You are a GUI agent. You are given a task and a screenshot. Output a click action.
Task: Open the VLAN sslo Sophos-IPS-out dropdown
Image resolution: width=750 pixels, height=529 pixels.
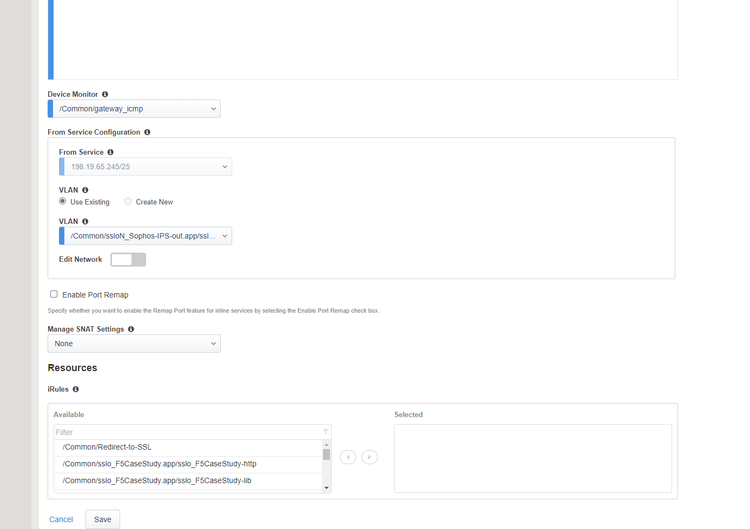pyautogui.click(x=145, y=236)
